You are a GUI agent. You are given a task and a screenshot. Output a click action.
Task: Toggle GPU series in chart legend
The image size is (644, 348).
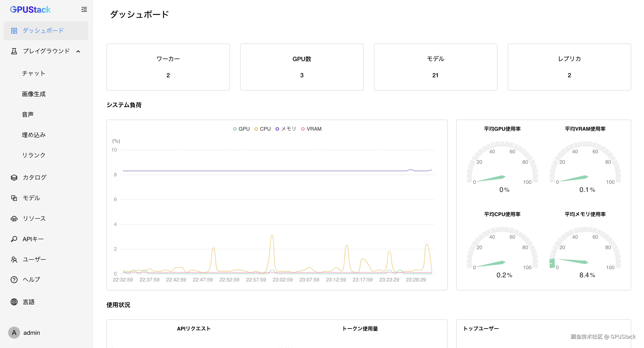(241, 129)
